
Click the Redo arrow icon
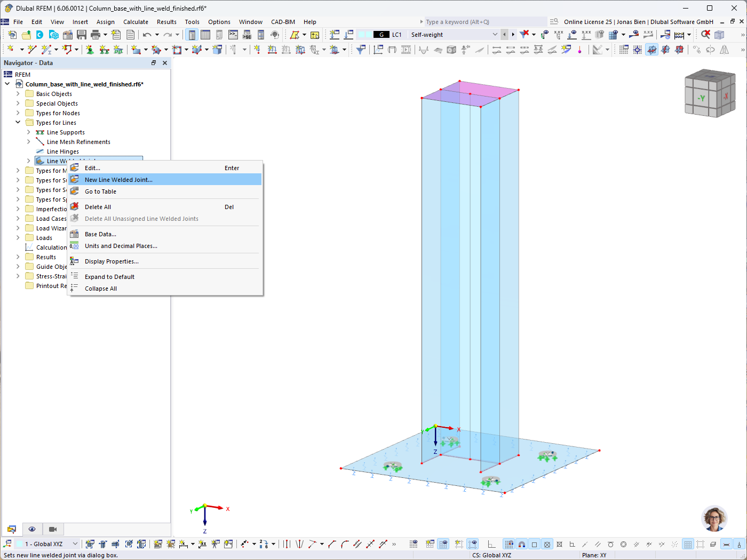point(168,35)
